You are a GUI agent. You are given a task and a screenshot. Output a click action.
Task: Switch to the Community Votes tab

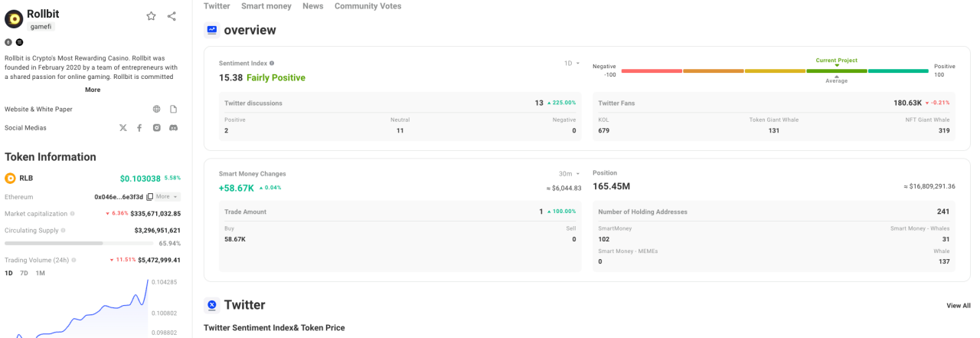click(x=367, y=6)
